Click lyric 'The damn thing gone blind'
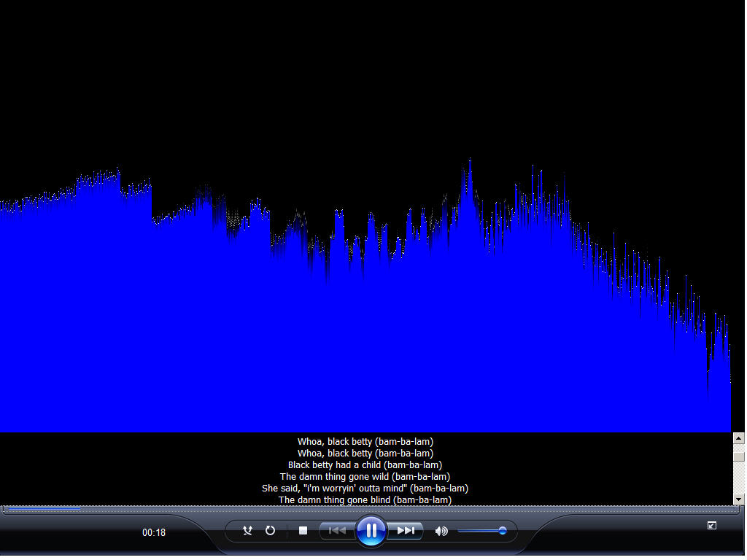This screenshot has width=747, height=560. pos(365,499)
